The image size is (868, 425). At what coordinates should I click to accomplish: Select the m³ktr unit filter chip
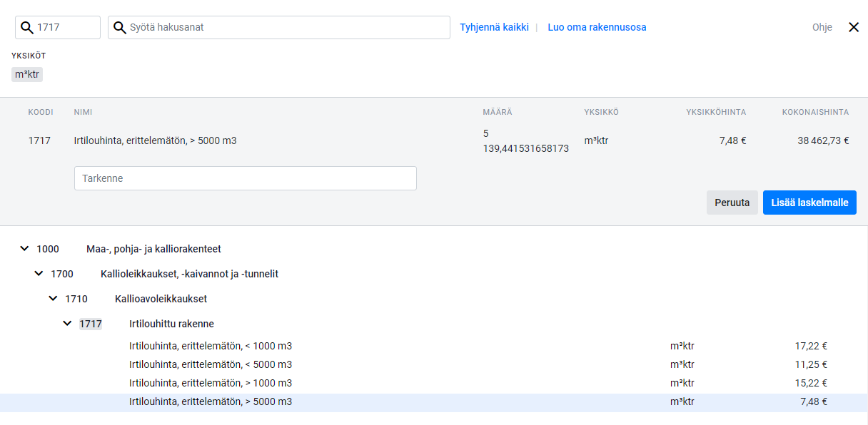click(27, 74)
